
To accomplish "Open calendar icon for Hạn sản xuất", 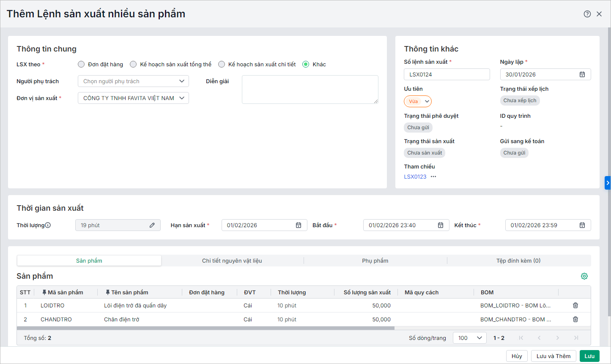I will pos(299,225).
